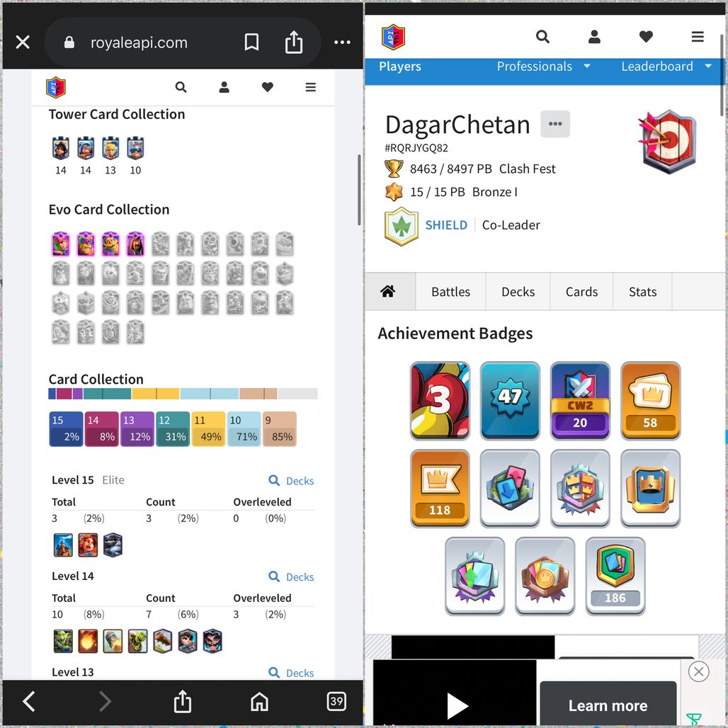Go back with browser back arrow
Viewport: 728px width, 728px height.
pos(29,702)
